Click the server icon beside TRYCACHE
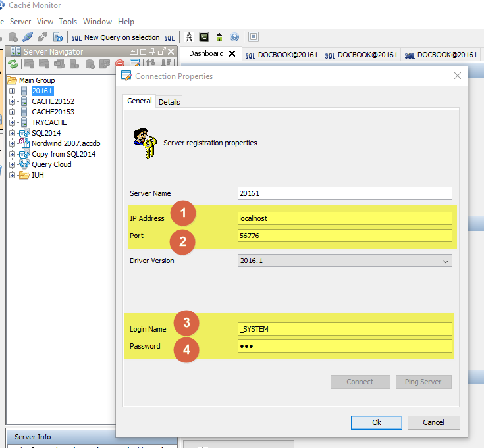The width and height of the screenshot is (484, 448). point(24,122)
